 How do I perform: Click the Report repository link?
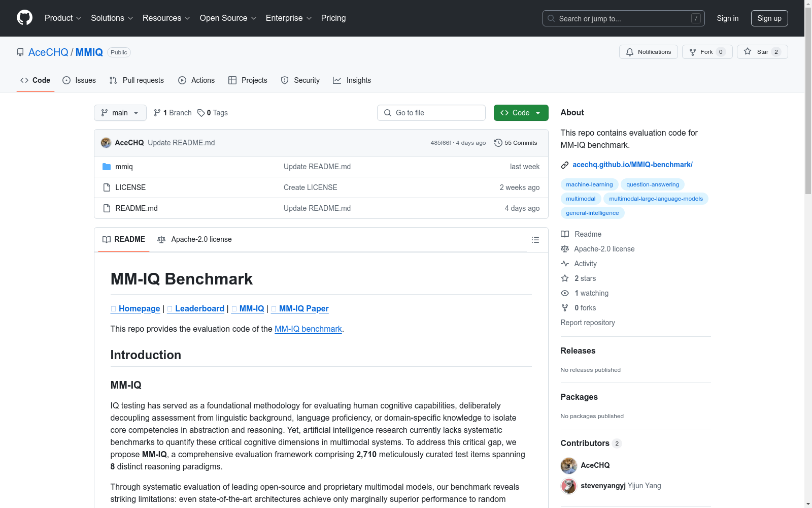pos(588,323)
